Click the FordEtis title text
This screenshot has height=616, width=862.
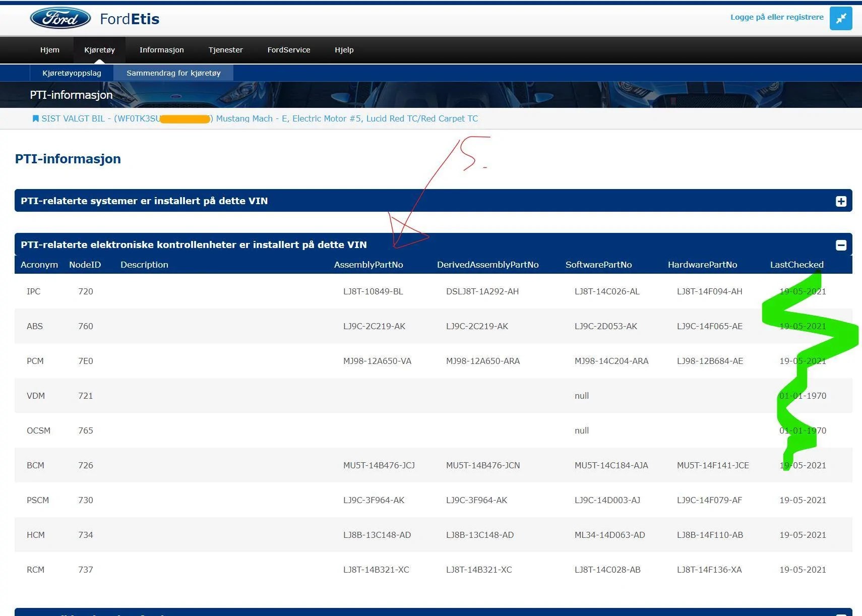coord(130,19)
